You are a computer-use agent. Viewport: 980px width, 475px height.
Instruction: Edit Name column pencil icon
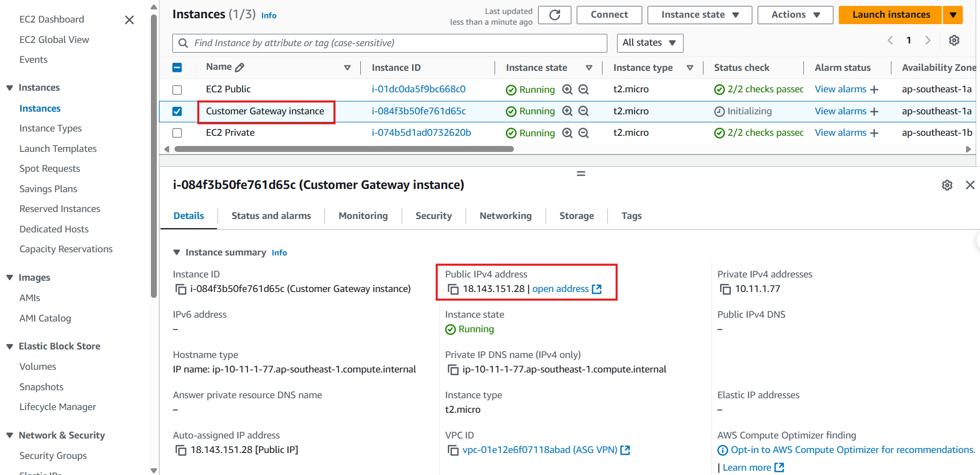coord(240,68)
